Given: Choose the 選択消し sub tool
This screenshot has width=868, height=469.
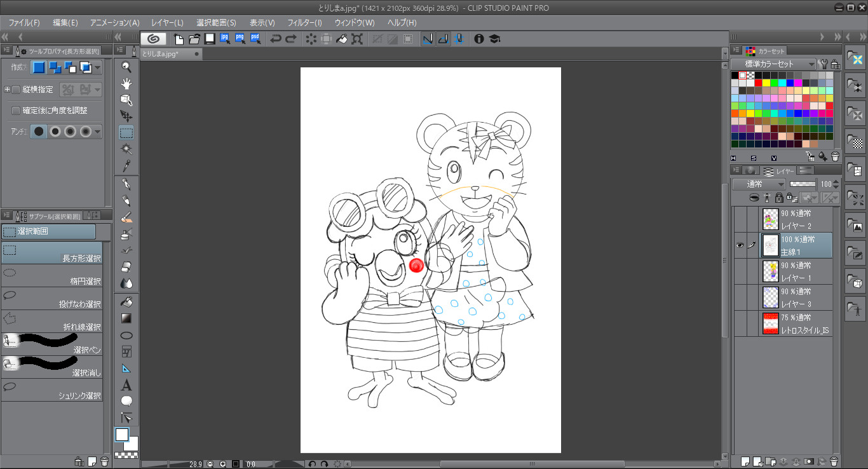Looking at the screenshot, I should click(51, 368).
